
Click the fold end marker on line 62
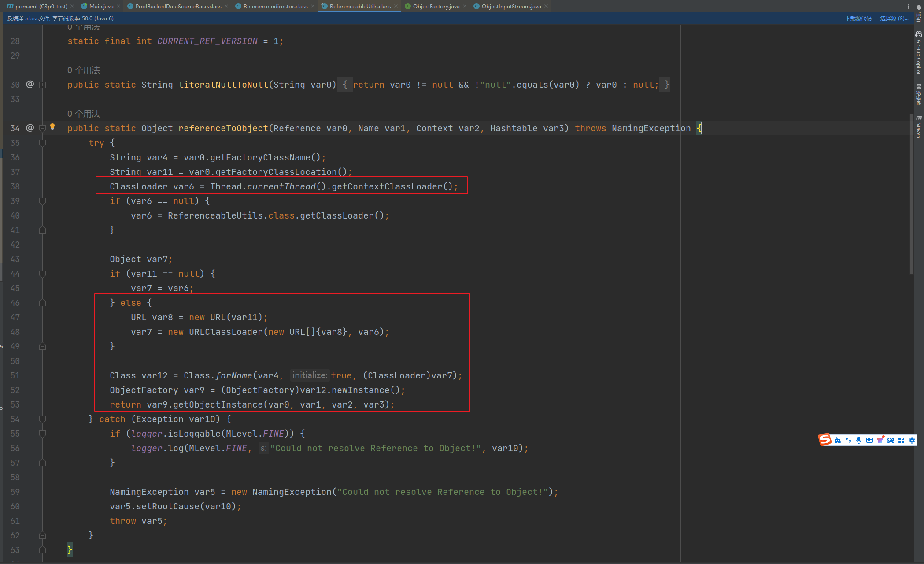(43, 535)
